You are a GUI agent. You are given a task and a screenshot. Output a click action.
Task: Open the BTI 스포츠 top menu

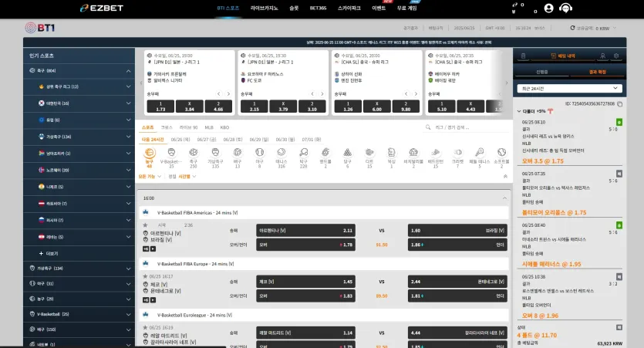click(228, 8)
